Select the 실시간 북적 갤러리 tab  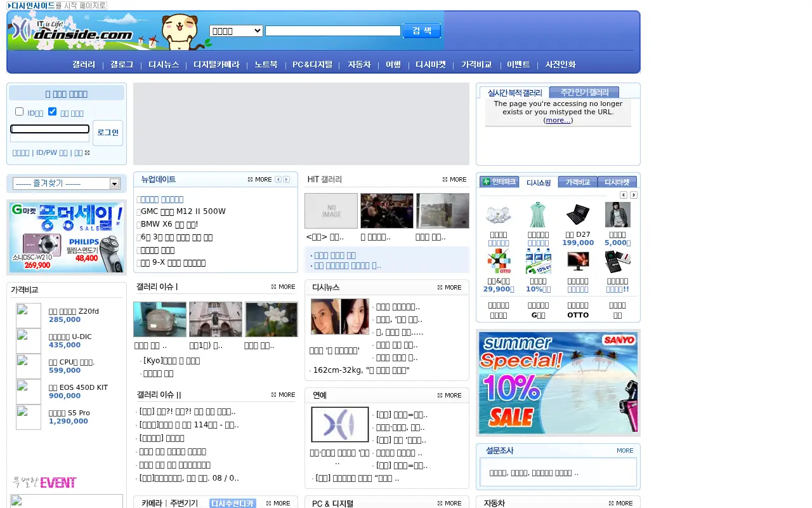514,93
